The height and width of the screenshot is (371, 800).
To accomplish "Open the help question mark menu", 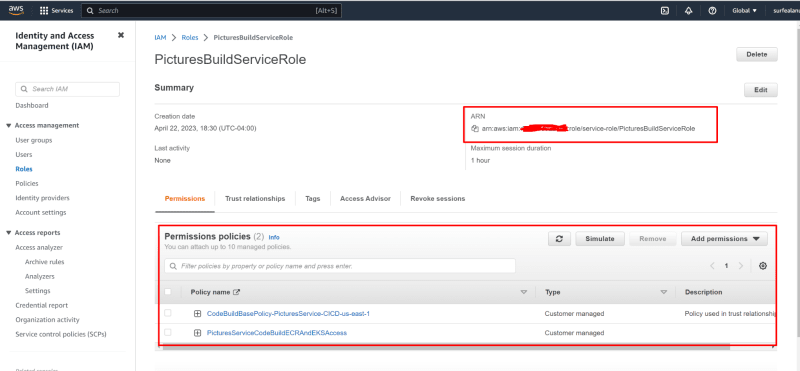I will (712, 10).
